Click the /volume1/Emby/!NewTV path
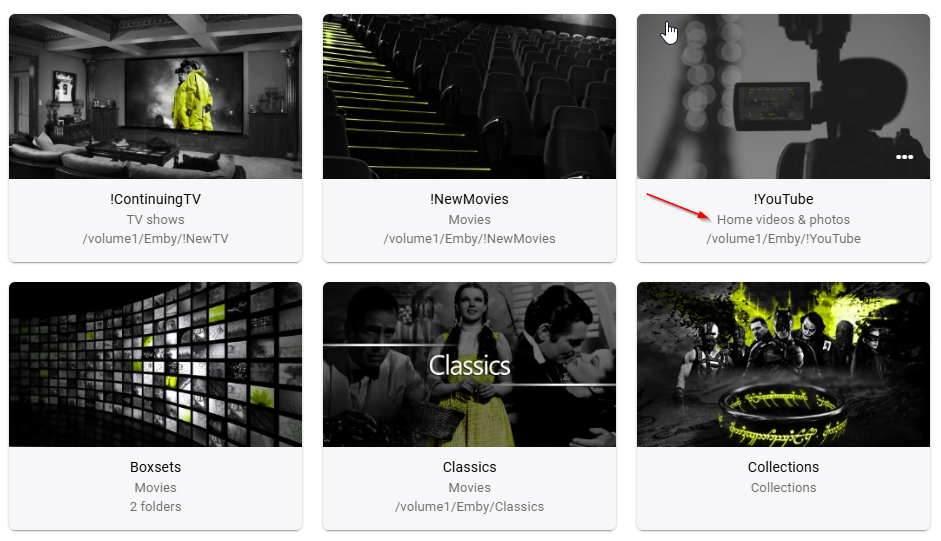 tap(155, 239)
